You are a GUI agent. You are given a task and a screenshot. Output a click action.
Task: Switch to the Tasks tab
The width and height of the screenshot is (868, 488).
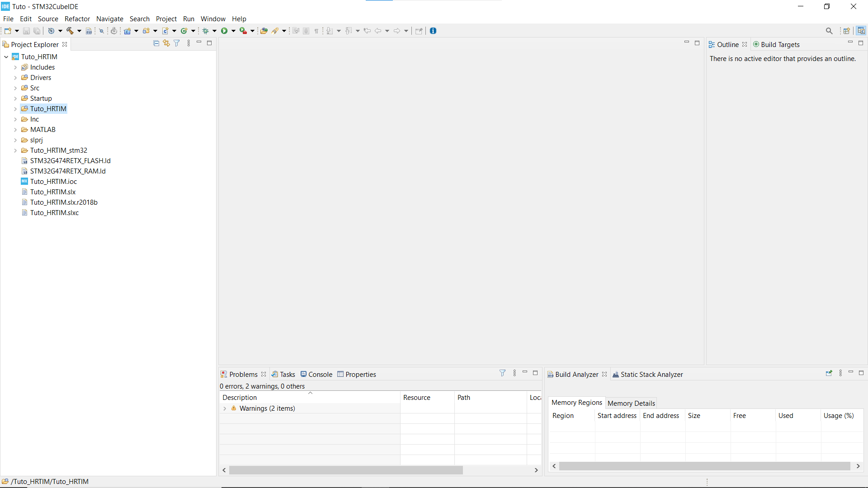point(283,374)
